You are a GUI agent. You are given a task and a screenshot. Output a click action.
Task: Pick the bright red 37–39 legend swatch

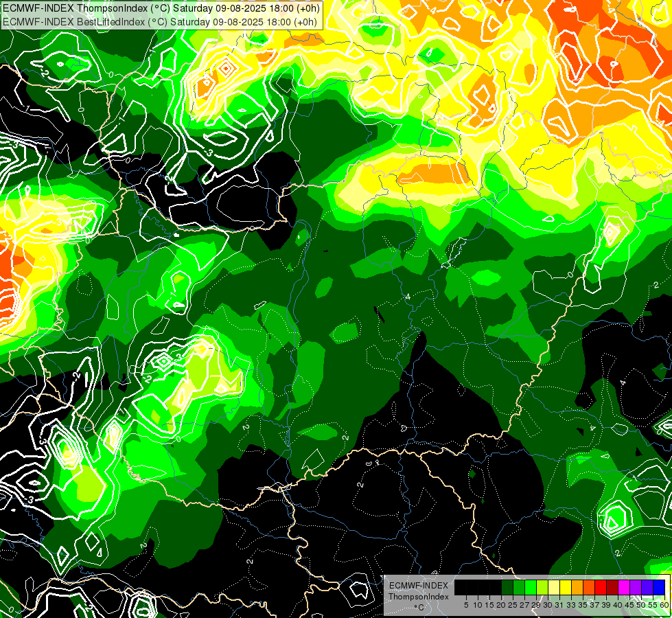tap(601, 587)
